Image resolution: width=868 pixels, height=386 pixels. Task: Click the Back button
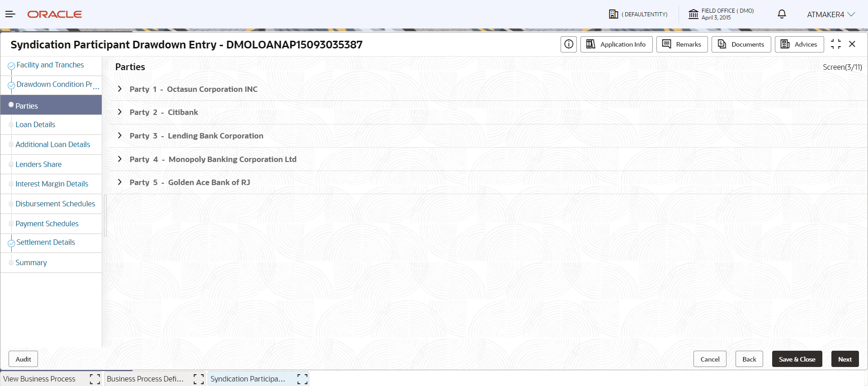click(749, 359)
